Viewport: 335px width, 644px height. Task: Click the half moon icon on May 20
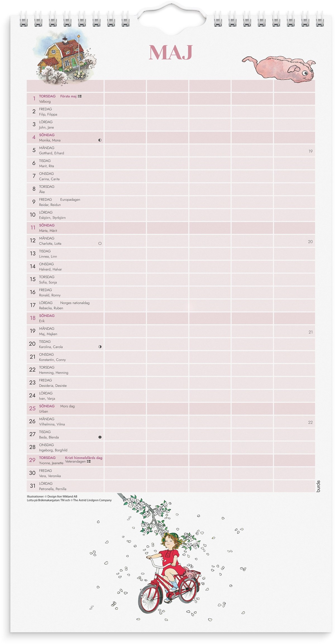tap(100, 347)
